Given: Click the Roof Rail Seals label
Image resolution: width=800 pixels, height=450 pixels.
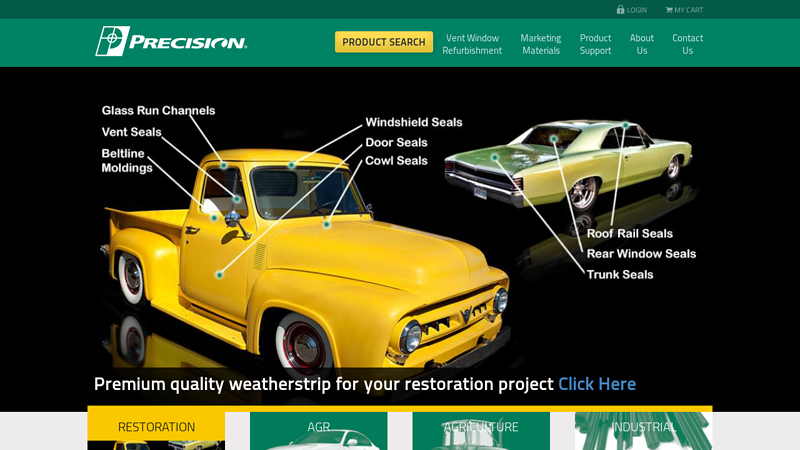Looking at the screenshot, I should [x=630, y=234].
